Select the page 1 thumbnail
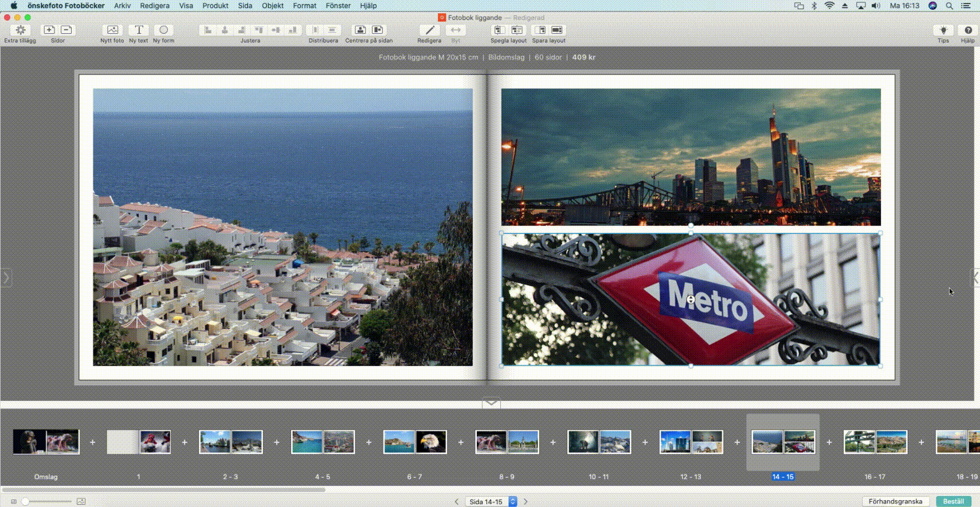 pos(139,442)
